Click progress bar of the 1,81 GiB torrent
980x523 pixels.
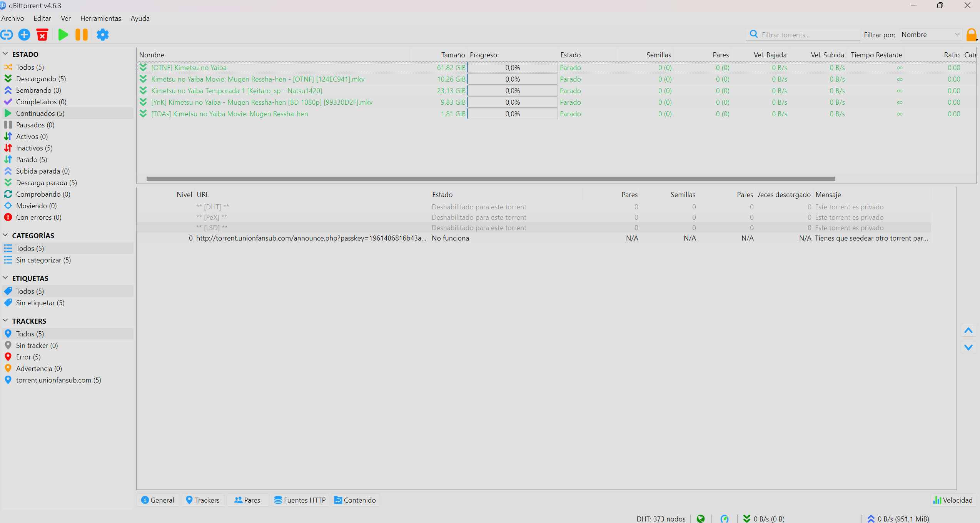[x=513, y=114]
